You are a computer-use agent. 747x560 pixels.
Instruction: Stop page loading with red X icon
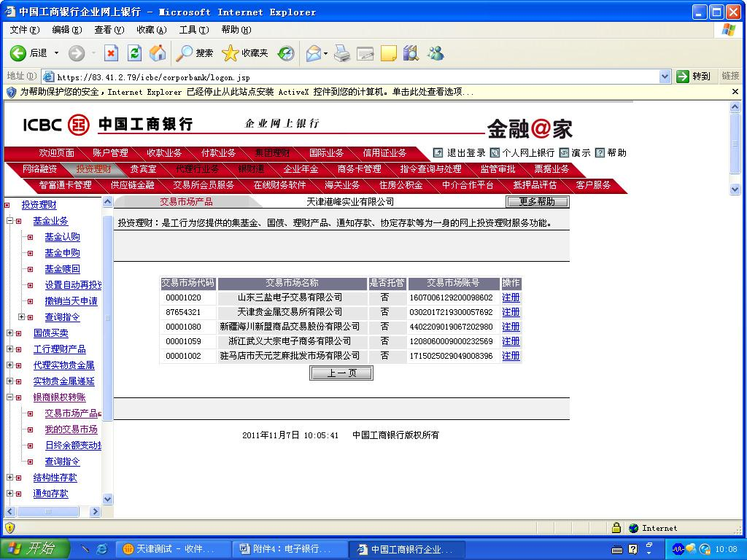coord(111,52)
